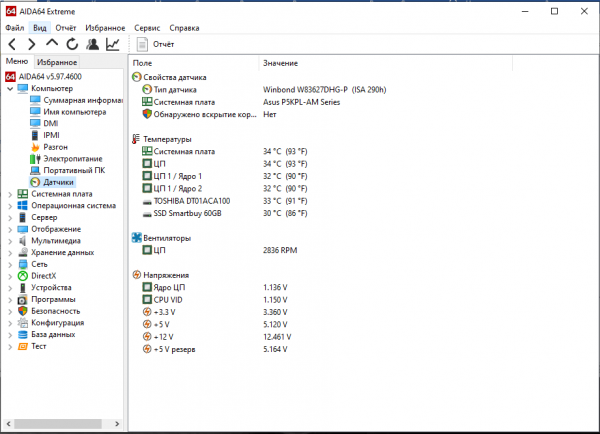Viewport: 600px width, 434px height.
Task: Expand the Отображение tree node
Action: (x=10, y=230)
